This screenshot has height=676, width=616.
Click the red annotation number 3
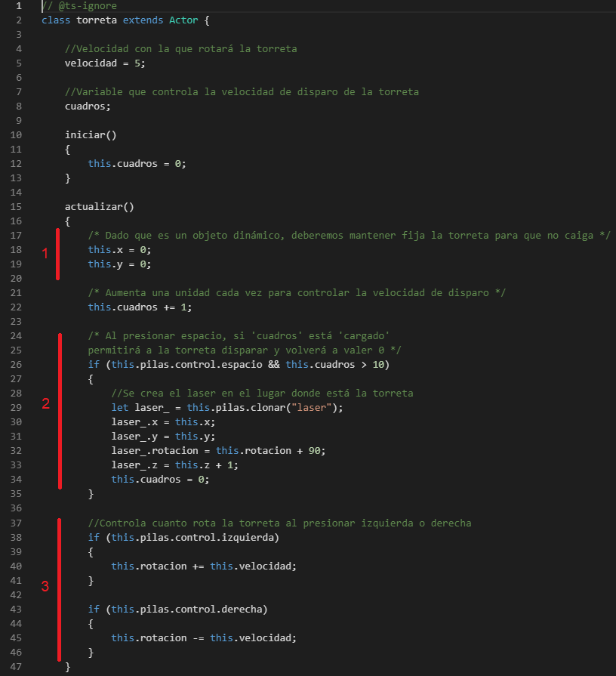(x=45, y=586)
